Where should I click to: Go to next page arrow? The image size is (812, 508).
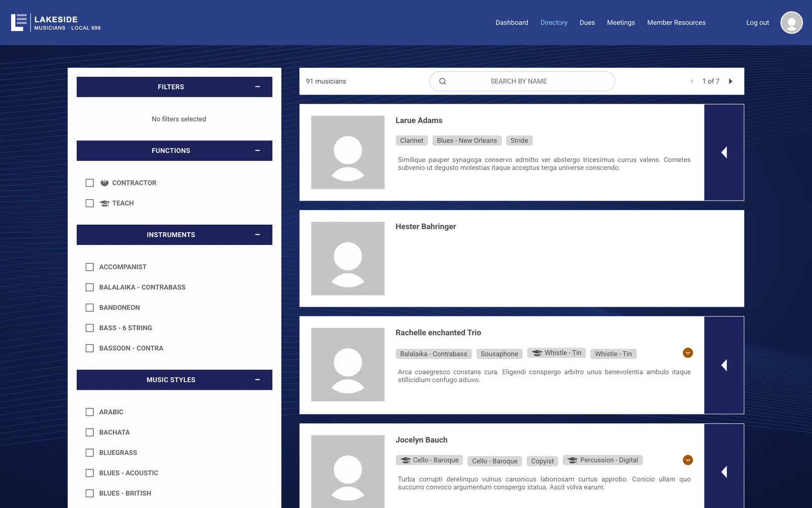tap(730, 81)
